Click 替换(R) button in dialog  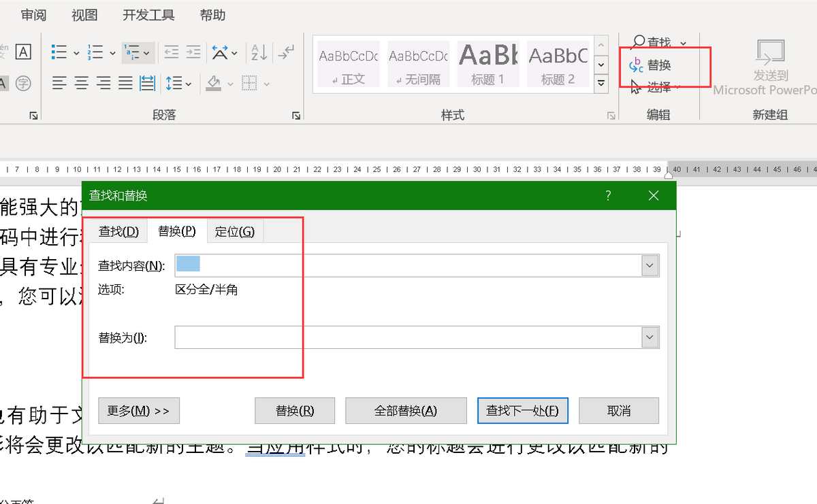tap(295, 411)
